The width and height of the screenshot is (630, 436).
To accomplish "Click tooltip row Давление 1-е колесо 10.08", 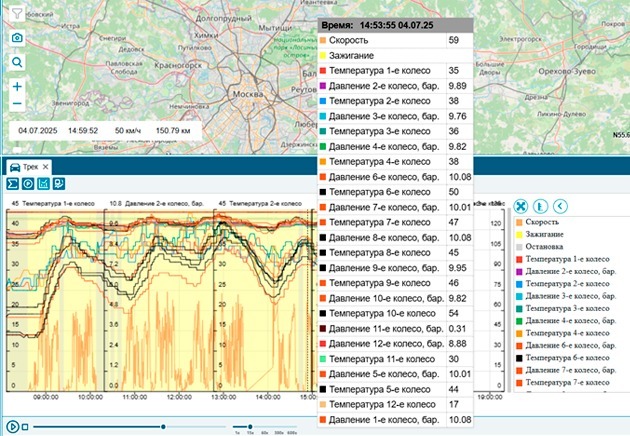I will (x=395, y=420).
